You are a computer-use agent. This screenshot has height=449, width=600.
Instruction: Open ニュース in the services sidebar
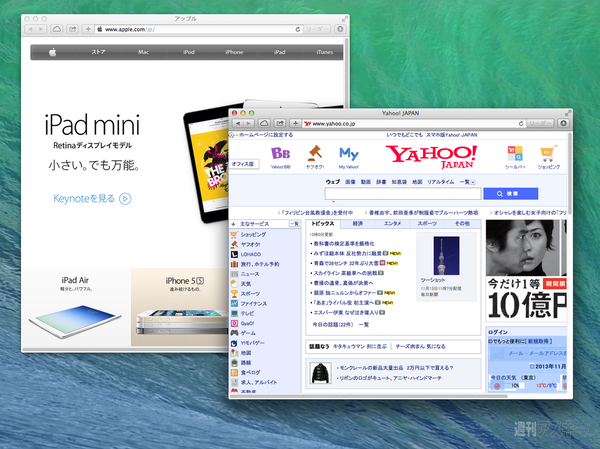click(x=250, y=274)
